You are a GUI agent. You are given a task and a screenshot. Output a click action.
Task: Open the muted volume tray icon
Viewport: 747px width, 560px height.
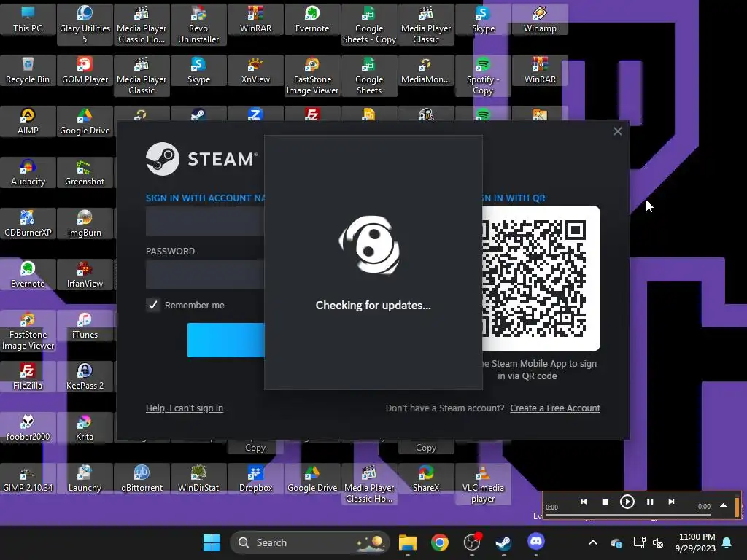(x=658, y=542)
